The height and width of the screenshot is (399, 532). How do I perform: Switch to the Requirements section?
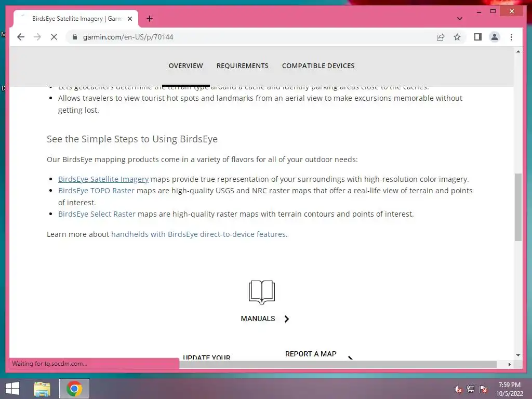[242, 66]
